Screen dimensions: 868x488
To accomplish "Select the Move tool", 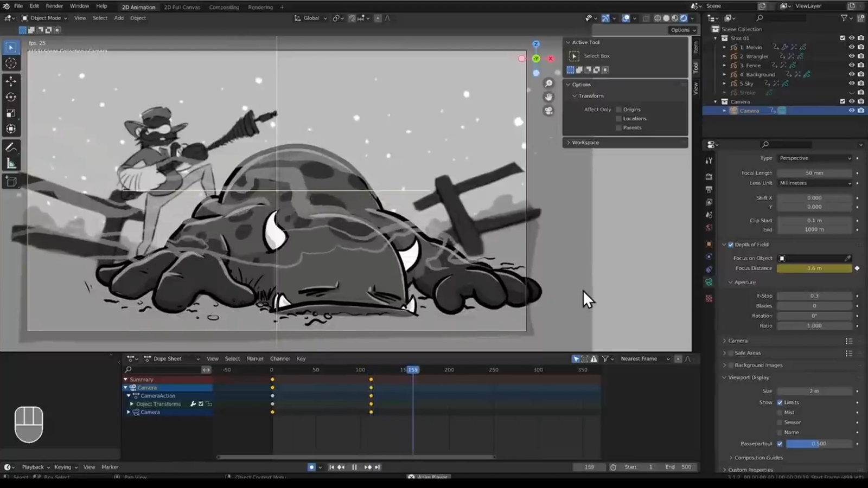I will [x=11, y=81].
